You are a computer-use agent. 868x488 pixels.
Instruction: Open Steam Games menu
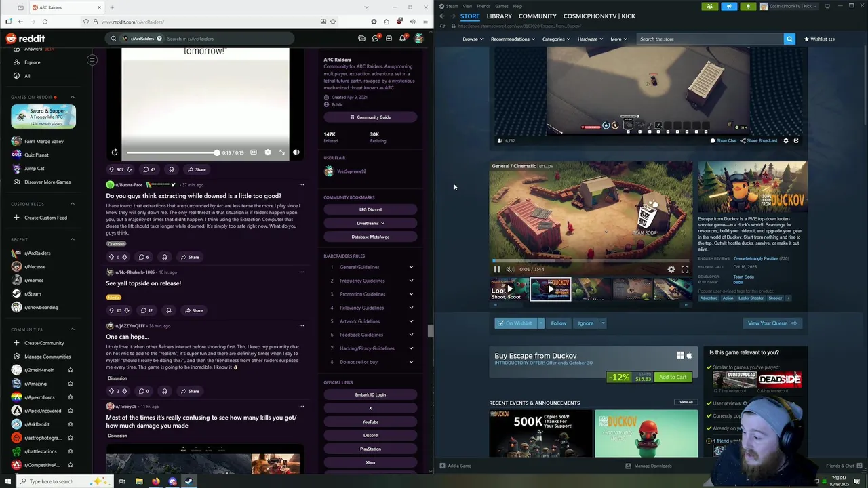502,6
